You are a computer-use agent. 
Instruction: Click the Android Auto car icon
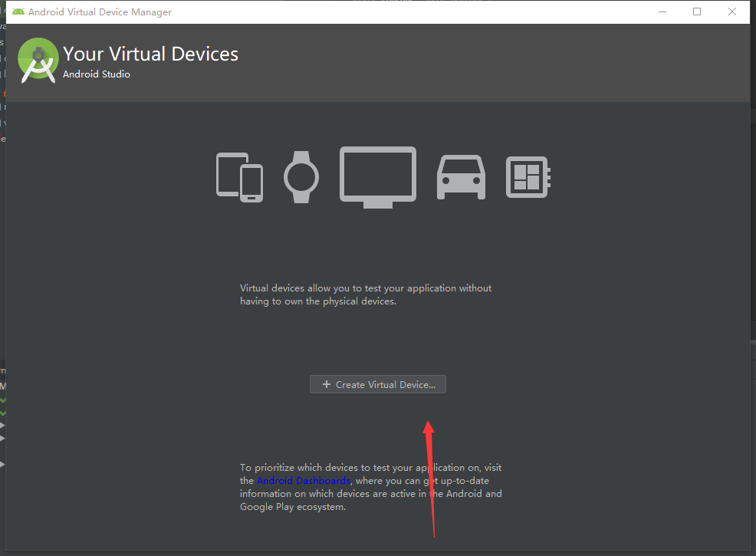coord(461,177)
